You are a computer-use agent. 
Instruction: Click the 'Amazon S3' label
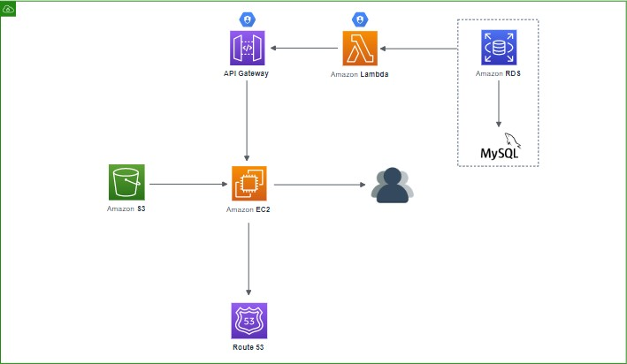126,209
